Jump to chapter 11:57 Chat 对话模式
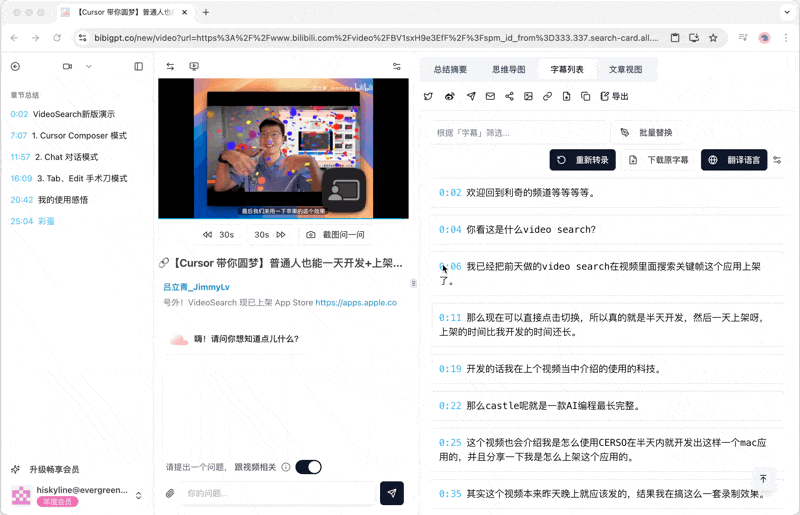 coord(54,157)
